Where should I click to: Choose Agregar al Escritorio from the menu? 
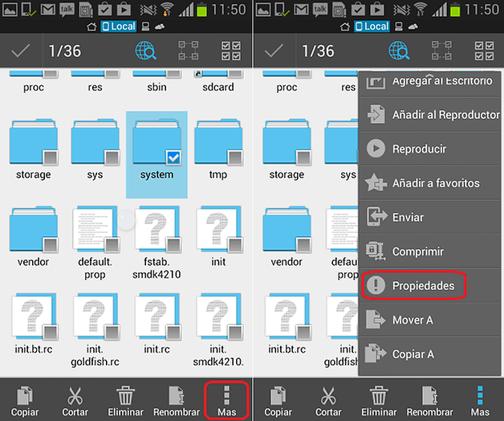[429, 84]
